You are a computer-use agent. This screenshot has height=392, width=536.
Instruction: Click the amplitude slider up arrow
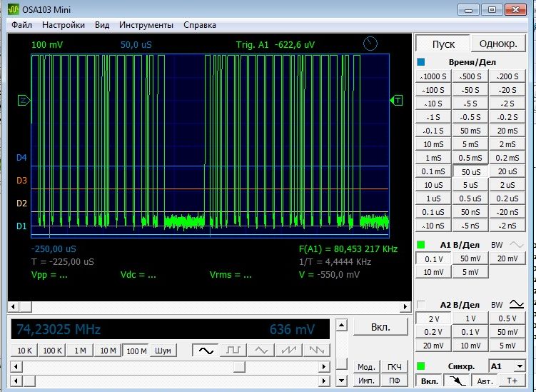click(x=342, y=325)
